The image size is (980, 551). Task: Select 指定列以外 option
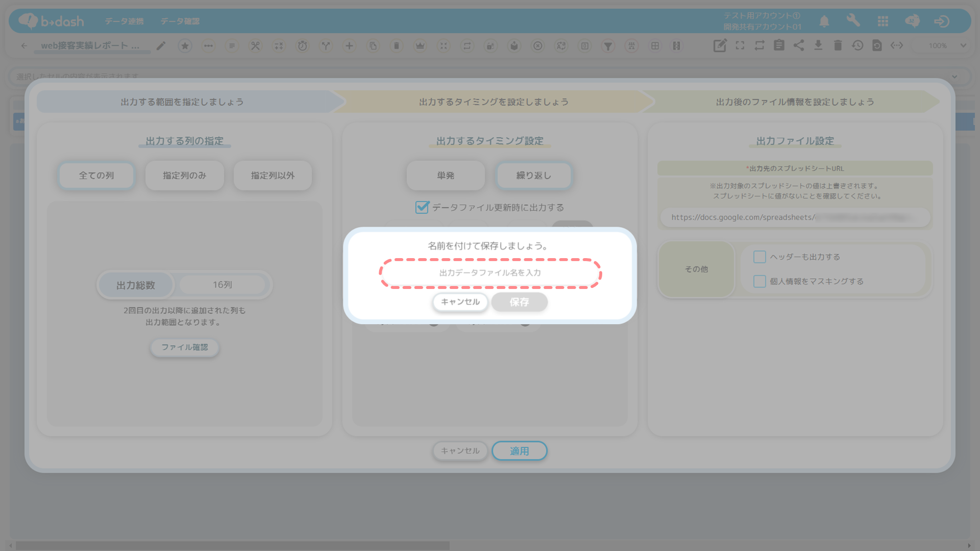[273, 175]
